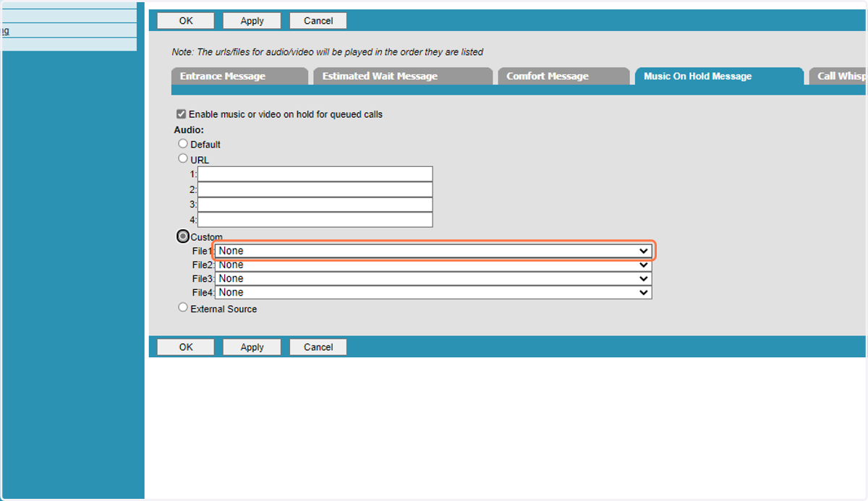Viewport: 868px width, 501px height.
Task: Select the Comfort Message tab
Action: click(x=563, y=76)
